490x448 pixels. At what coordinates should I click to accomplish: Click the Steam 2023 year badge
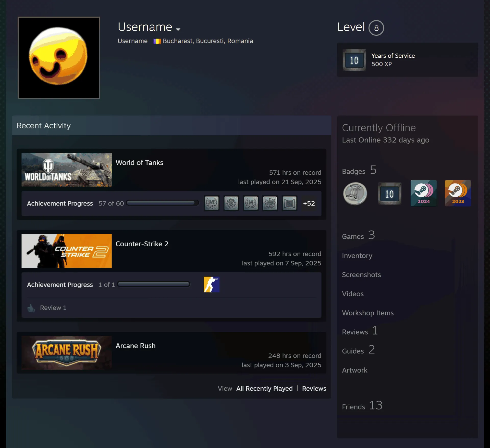(x=458, y=193)
